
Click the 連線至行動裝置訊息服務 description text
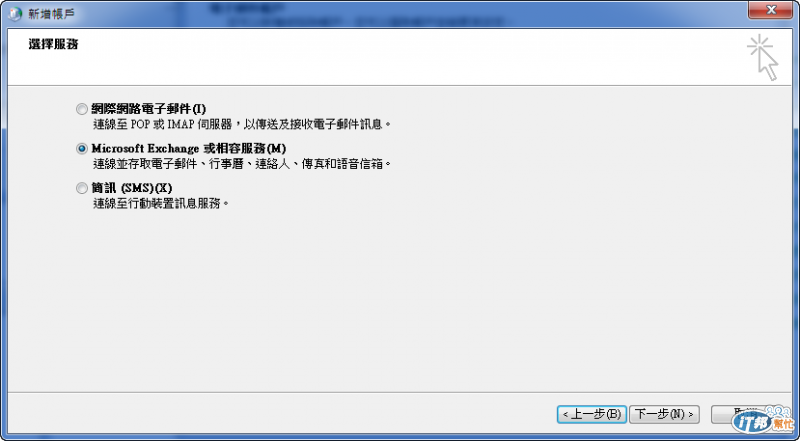point(160,204)
